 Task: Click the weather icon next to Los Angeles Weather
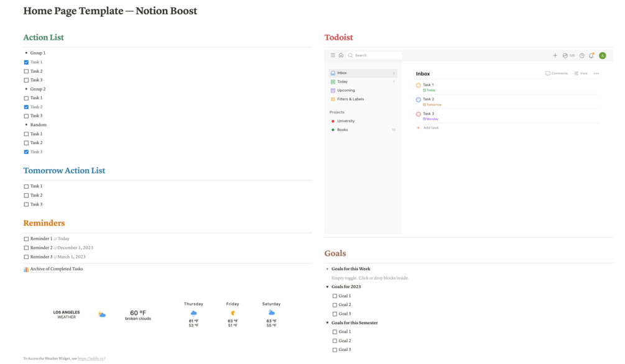101,314
